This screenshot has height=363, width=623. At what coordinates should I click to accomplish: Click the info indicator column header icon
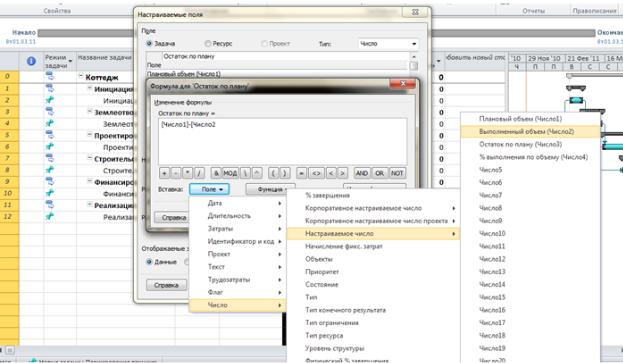pyautogui.click(x=31, y=61)
